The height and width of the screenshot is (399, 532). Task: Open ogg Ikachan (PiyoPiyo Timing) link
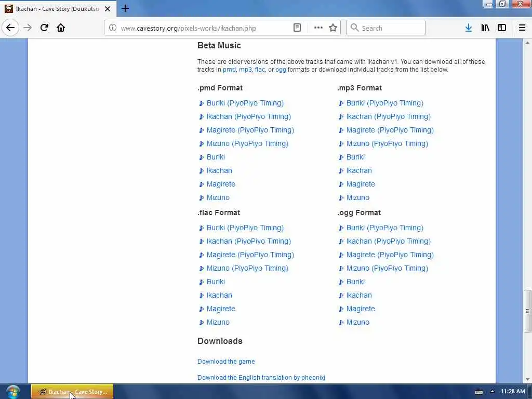pyautogui.click(x=389, y=242)
